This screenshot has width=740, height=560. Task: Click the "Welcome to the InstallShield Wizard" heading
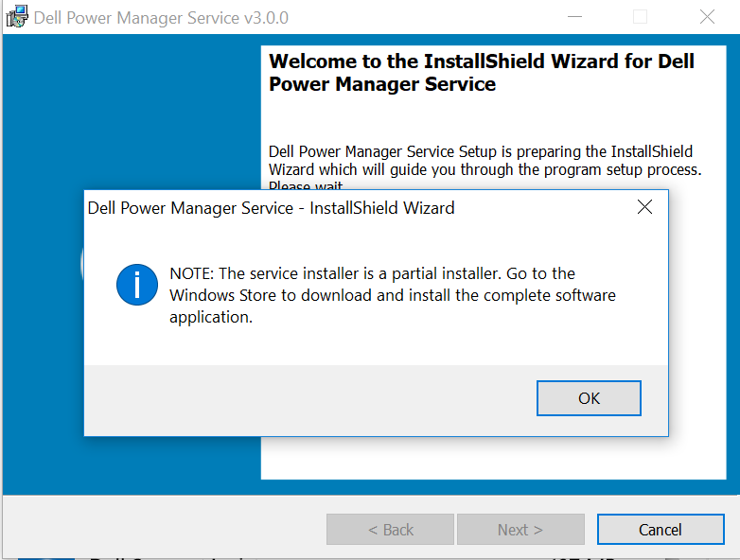[x=482, y=73]
